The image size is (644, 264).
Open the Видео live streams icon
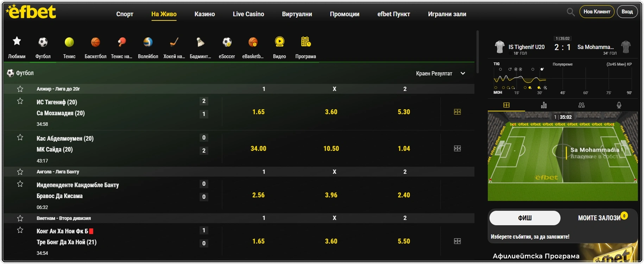click(279, 43)
